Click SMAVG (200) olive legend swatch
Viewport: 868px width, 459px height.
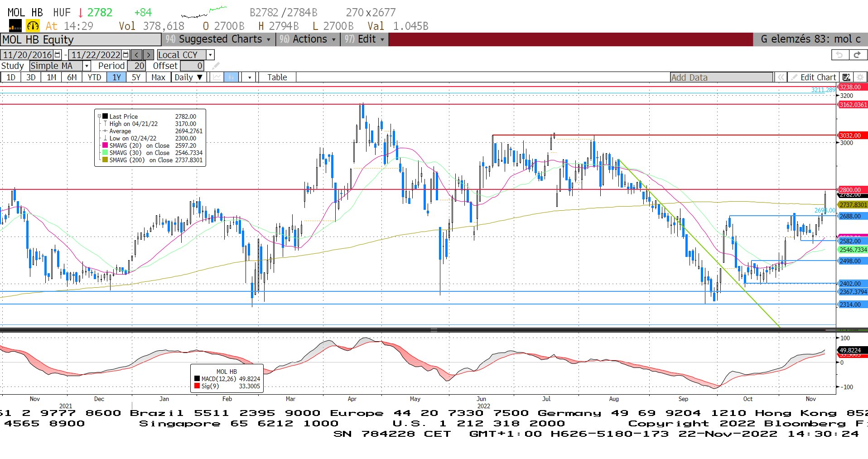105,160
